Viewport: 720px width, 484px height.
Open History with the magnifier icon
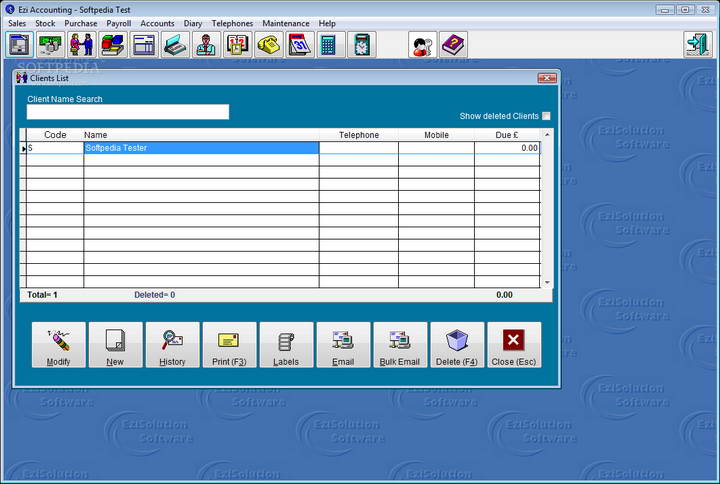(x=172, y=345)
